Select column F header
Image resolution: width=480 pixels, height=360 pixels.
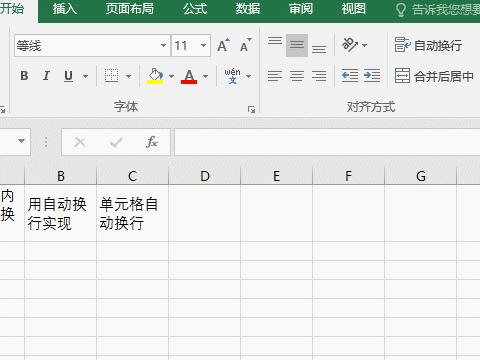click(x=348, y=176)
